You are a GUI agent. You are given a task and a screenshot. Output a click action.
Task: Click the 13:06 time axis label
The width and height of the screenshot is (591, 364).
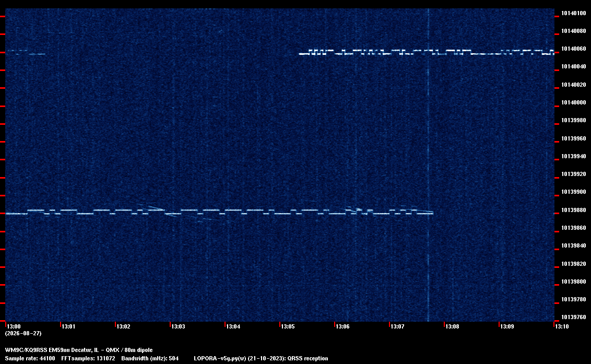[x=342, y=326]
